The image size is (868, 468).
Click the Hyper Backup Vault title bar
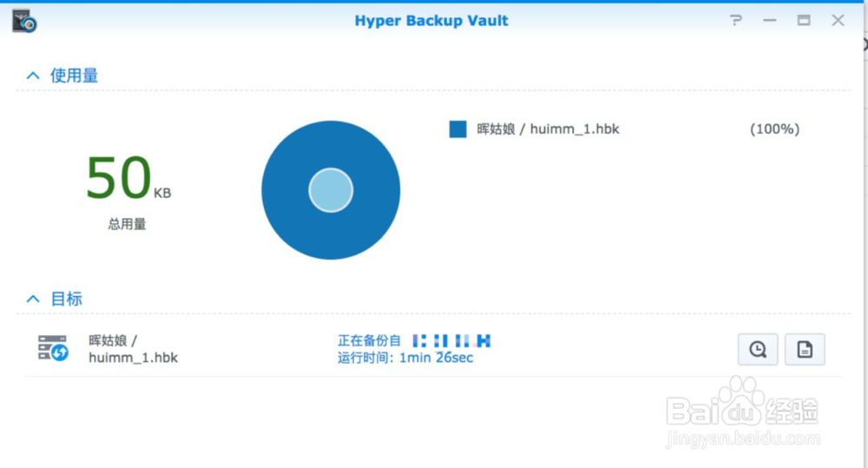pos(431,21)
